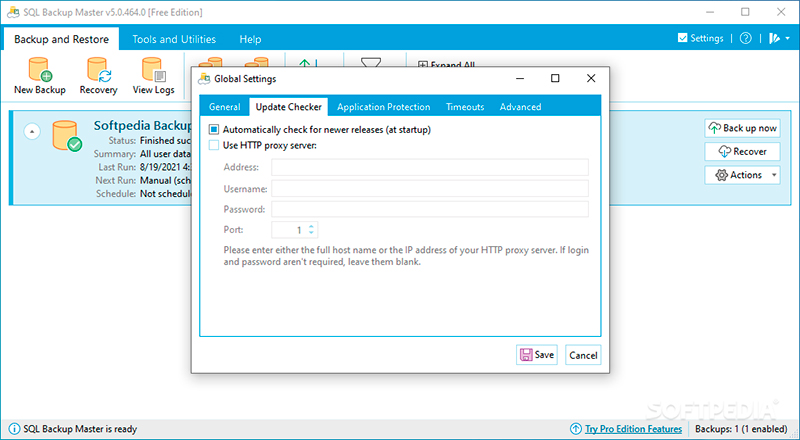Enable the Use HTTP proxy server checkbox
The height and width of the screenshot is (440, 800).
(214, 146)
